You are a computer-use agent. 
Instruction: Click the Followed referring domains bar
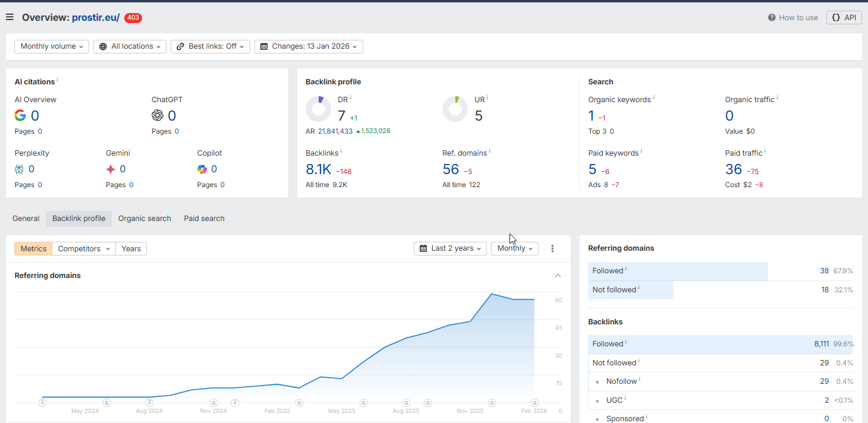[678, 271]
